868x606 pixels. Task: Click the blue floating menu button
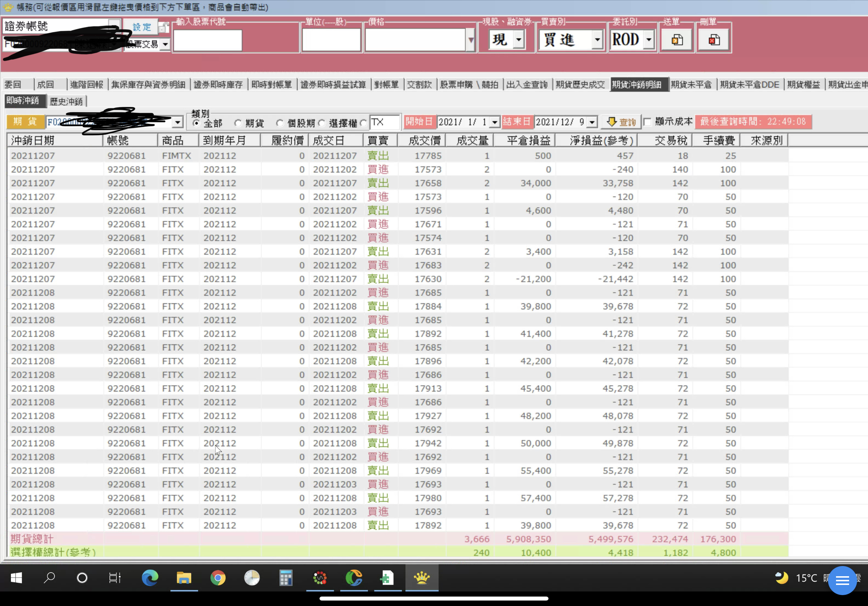[x=842, y=580]
